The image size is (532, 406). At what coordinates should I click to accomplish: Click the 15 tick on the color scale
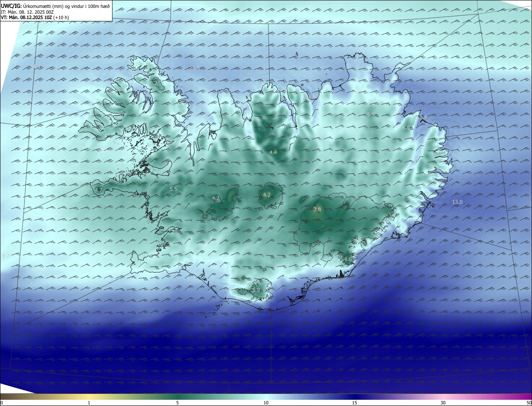tap(355, 403)
